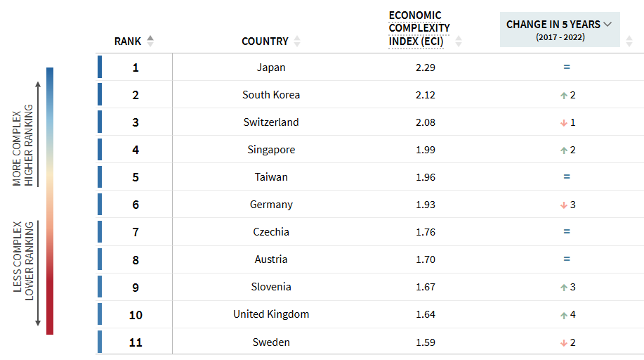
Task: Click red down arrow in Germany row
Action: 563,205
